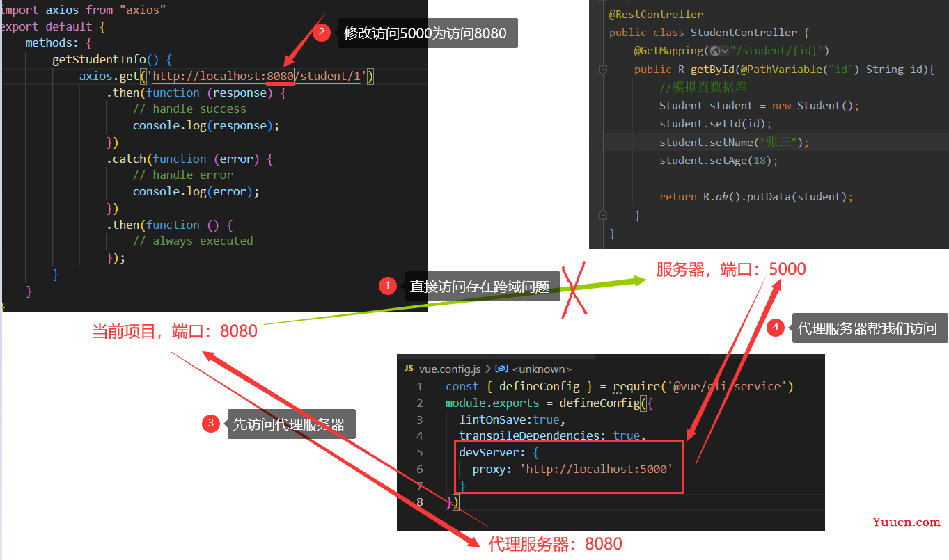Select the <unknown> breadcrumb item
Image resolution: width=949 pixels, height=560 pixels.
(542, 369)
